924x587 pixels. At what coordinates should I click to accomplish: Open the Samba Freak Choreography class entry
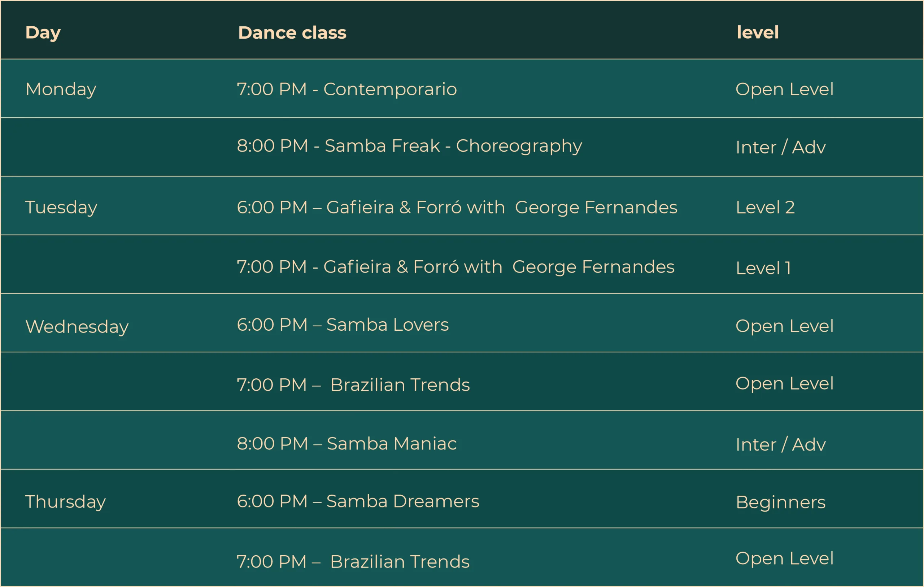(x=409, y=146)
